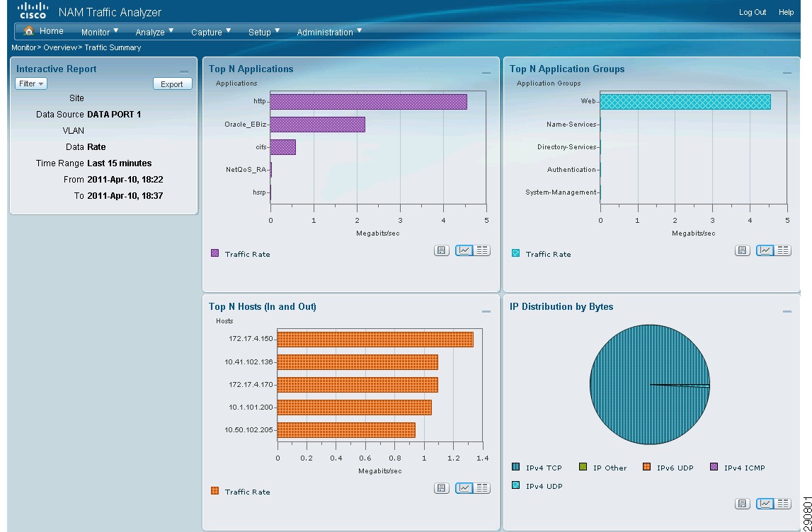Minimize the Top N Applications panel

486,74
